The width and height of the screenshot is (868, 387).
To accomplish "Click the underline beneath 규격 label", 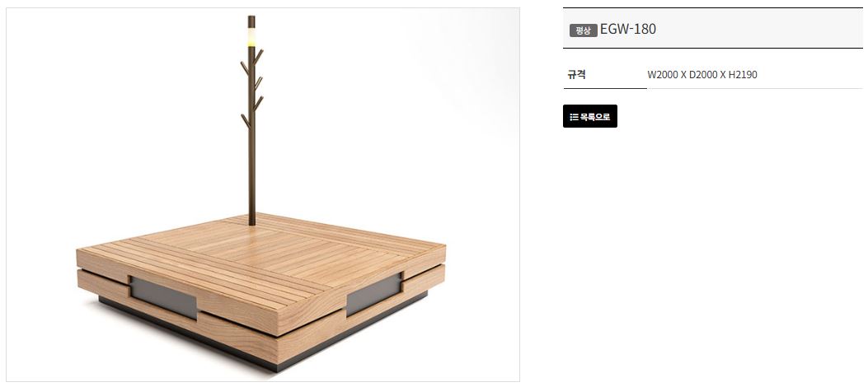I will (x=605, y=88).
